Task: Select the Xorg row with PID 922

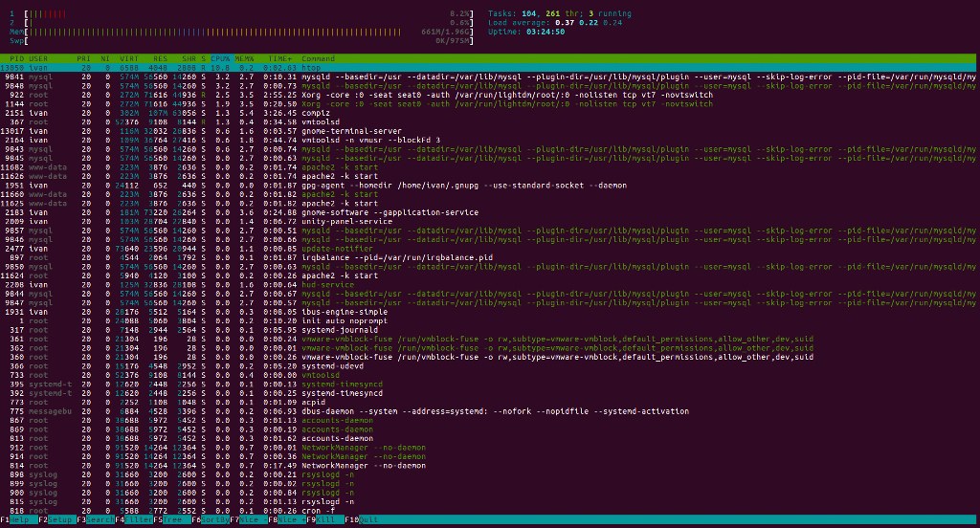Action: tap(490, 95)
